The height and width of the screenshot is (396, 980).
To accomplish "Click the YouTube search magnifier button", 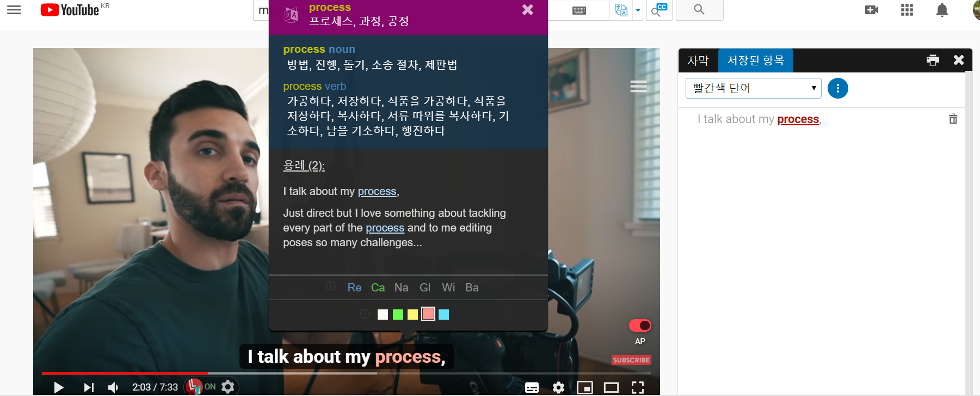I will pos(699,10).
